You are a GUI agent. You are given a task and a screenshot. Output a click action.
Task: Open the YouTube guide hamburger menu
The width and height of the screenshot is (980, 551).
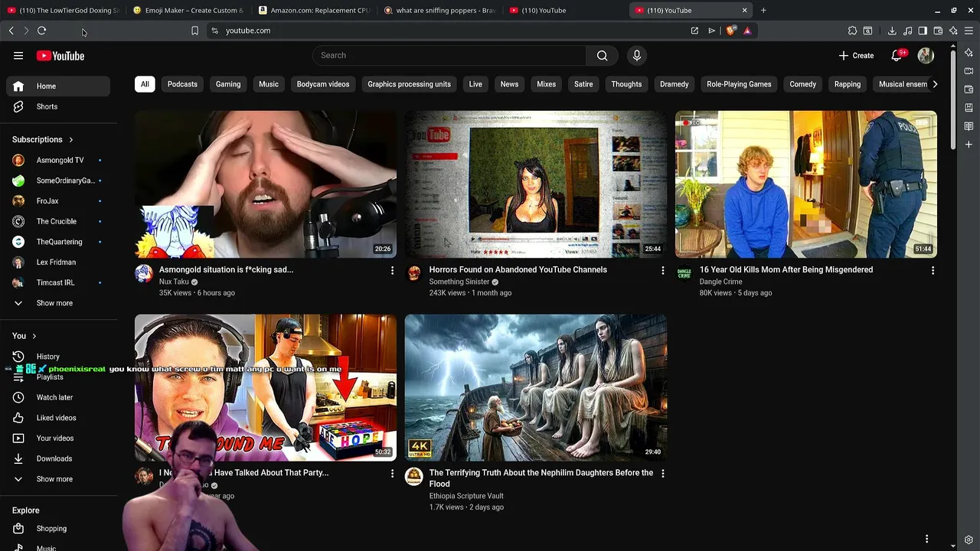[18, 56]
